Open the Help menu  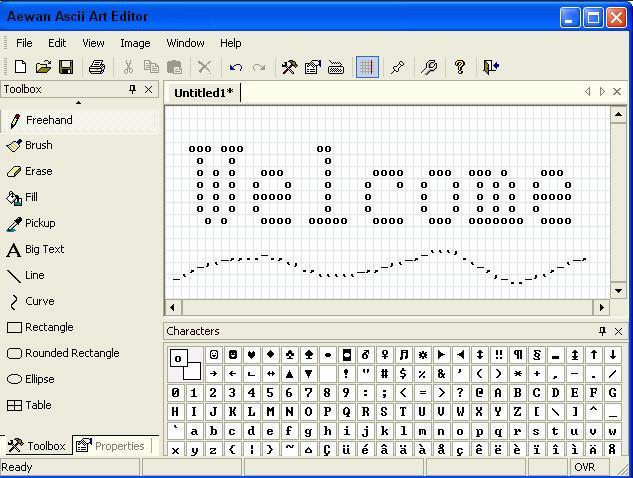pos(231,43)
